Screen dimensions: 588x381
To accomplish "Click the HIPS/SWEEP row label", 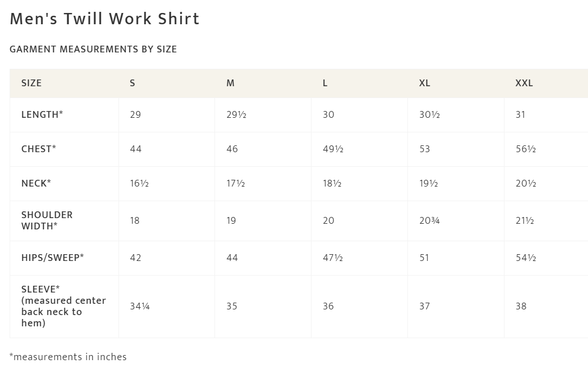I will [52, 258].
